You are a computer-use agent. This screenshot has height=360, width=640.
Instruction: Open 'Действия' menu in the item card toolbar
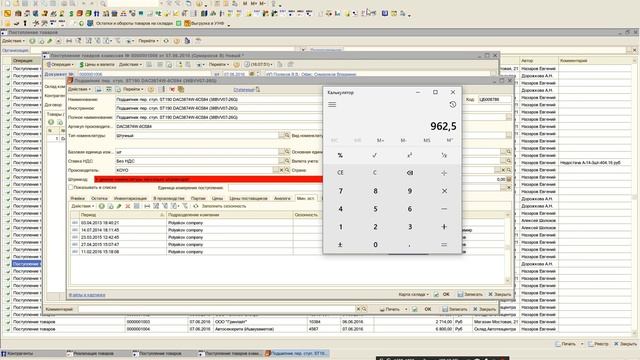point(79,89)
